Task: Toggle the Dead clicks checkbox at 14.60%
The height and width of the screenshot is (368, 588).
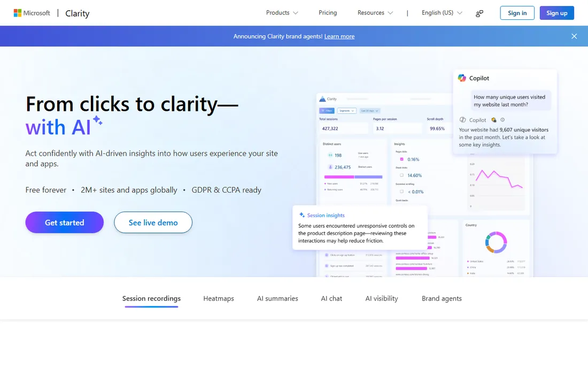Action: (401, 175)
